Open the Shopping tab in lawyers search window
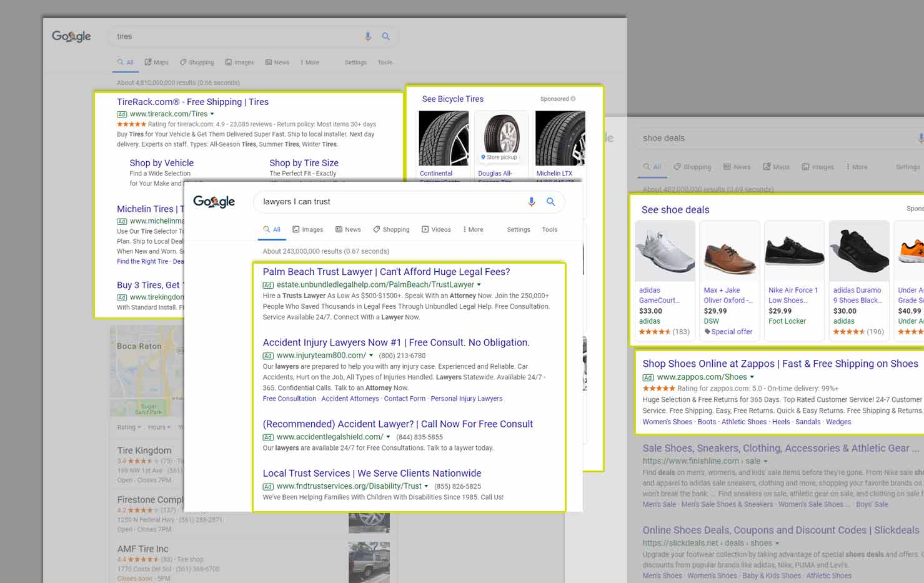Image resolution: width=924 pixels, height=583 pixels. pos(391,229)
